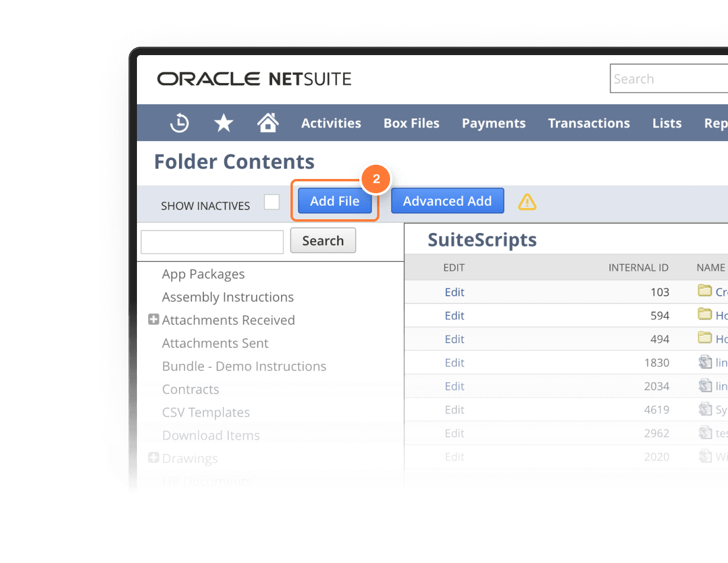Click the Edit column header
This screenshot has height=563, width=728.
click(454, 268)
